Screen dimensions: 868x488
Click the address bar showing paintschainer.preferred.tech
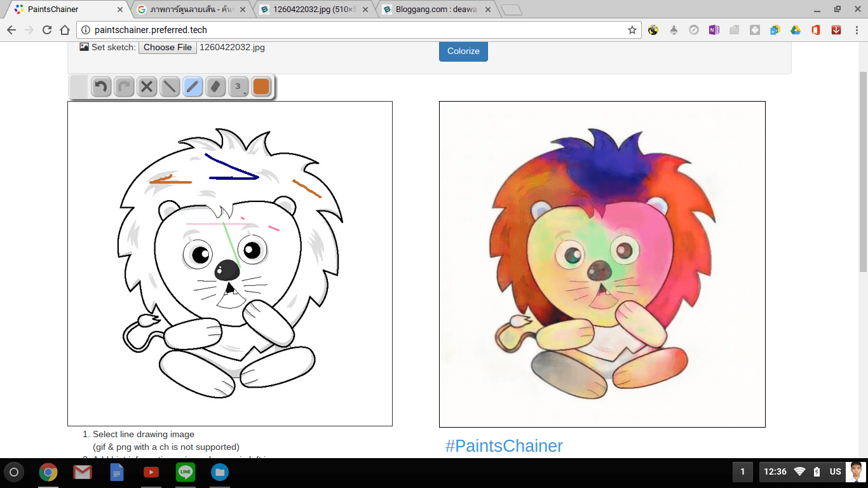(359, 30)
